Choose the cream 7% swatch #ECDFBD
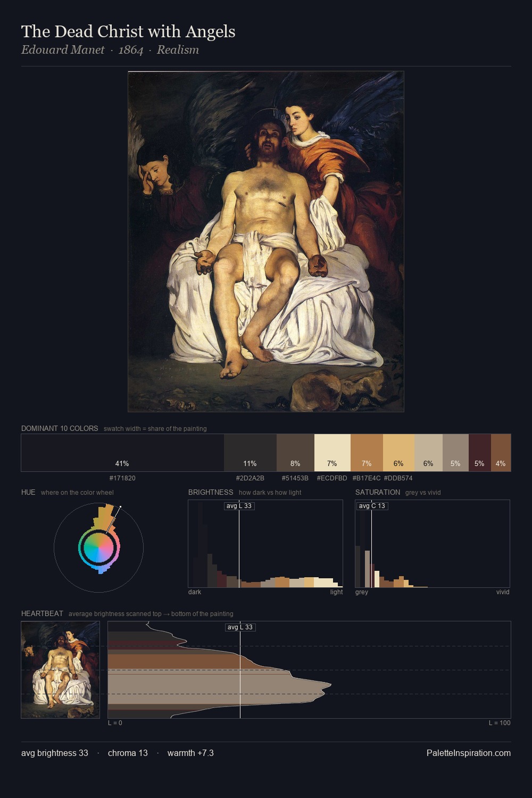 pos(332,453)
